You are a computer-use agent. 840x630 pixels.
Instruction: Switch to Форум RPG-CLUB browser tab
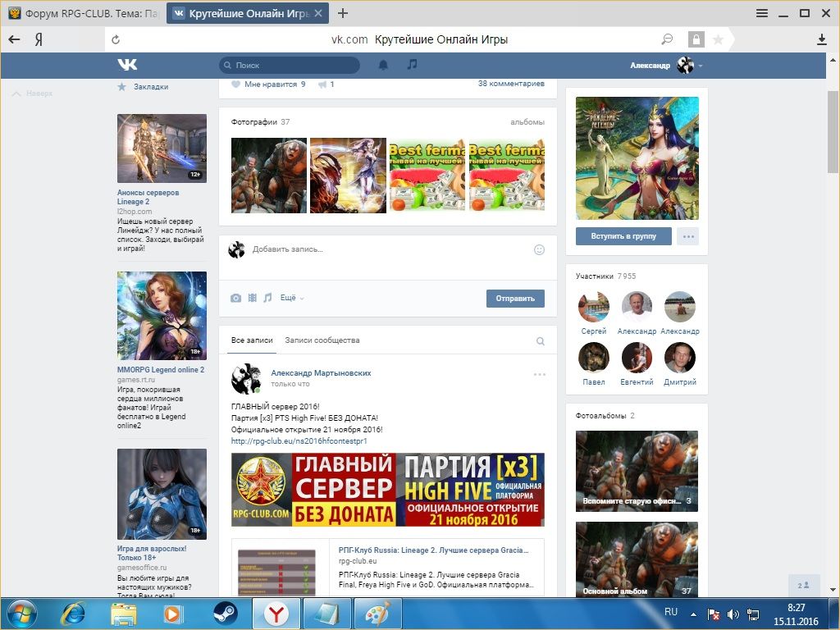point(83,13)
